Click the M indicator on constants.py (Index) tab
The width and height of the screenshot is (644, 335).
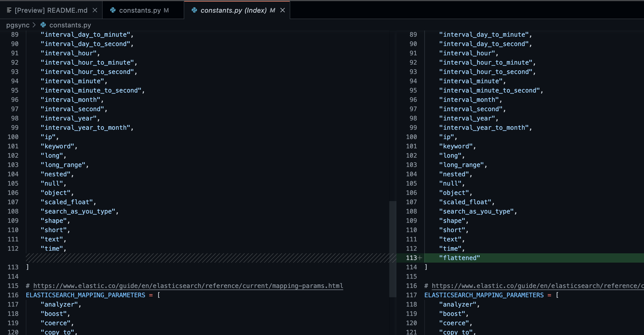tap(272, 10)
